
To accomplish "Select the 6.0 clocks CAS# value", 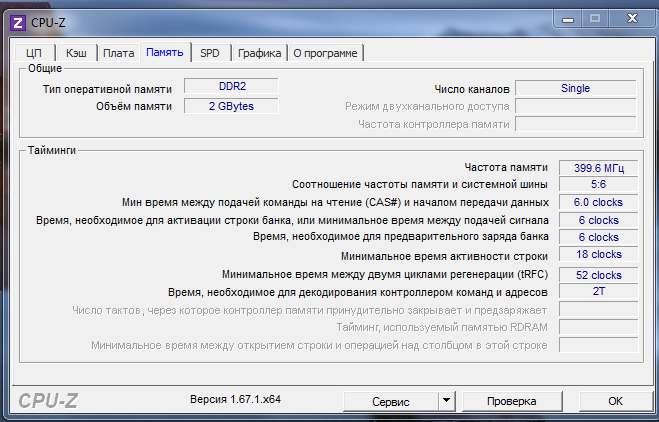I will pyautogui.click(x=598, y=202).
